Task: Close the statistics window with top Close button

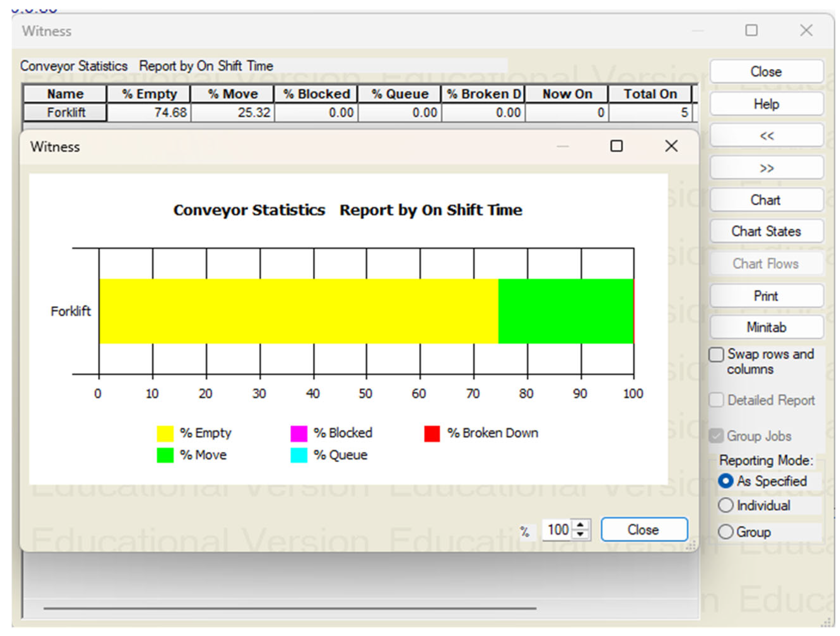Action: pos(766,72)
